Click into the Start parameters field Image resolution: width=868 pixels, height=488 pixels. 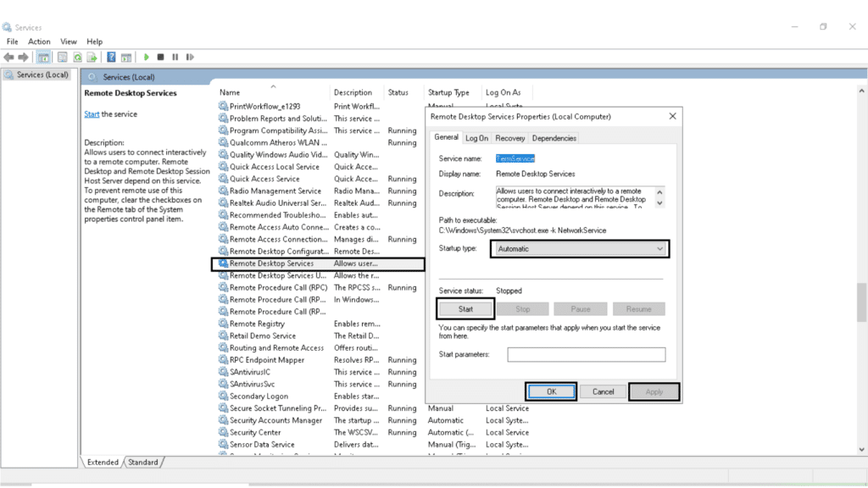click(586, 354)
